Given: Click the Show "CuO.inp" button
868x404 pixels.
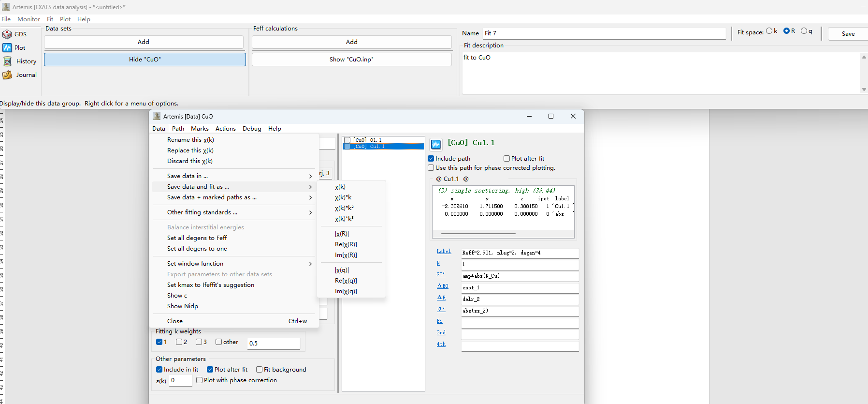Looking at the screenshot, I should coord(351,60).
